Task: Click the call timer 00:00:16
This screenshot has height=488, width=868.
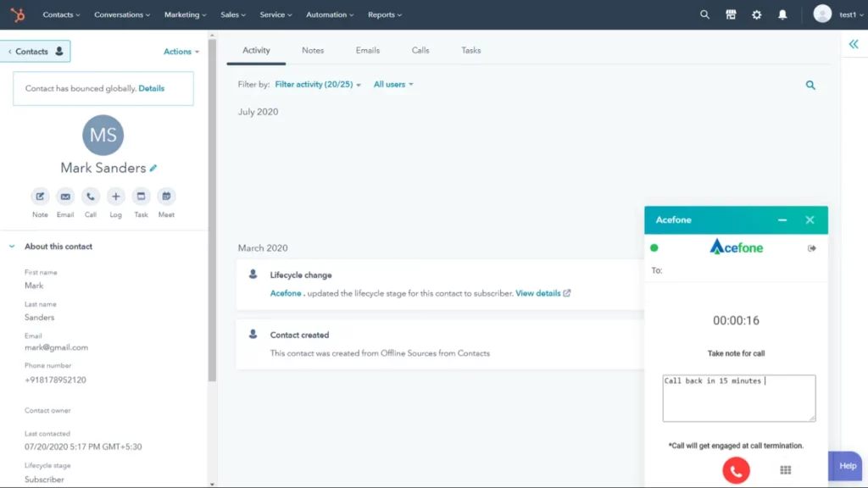Action: [x=736, y=320]
